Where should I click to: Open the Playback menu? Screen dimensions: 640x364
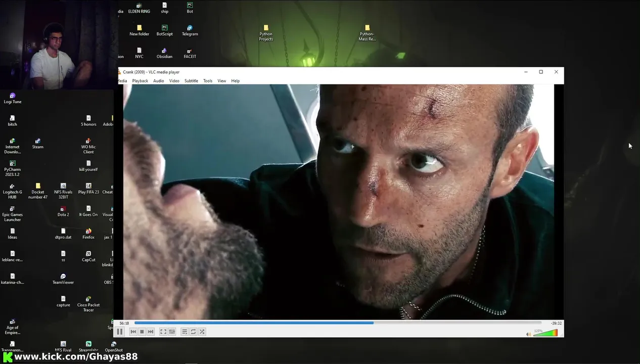140,81
